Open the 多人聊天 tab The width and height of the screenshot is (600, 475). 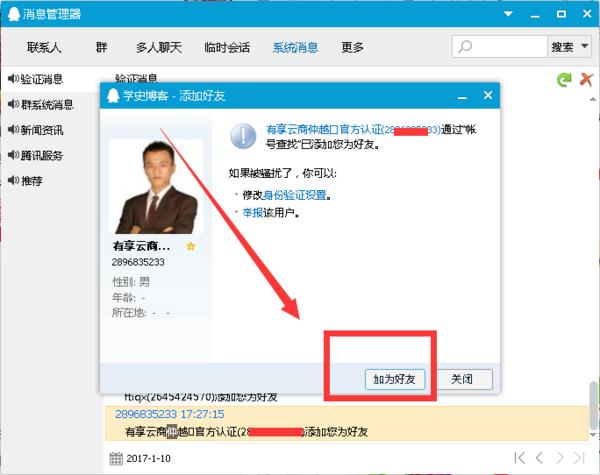coord(159,47)
